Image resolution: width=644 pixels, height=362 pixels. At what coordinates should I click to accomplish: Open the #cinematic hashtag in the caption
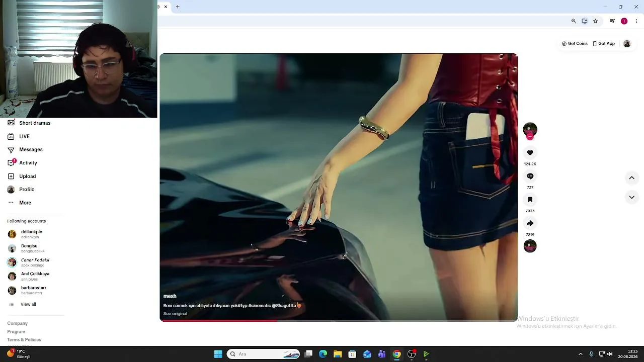[x=259, y=306]
